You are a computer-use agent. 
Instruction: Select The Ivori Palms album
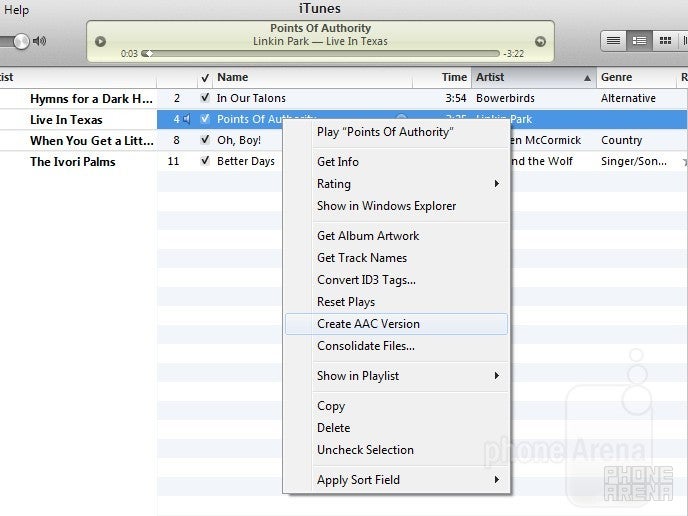(x=73, y=162)
